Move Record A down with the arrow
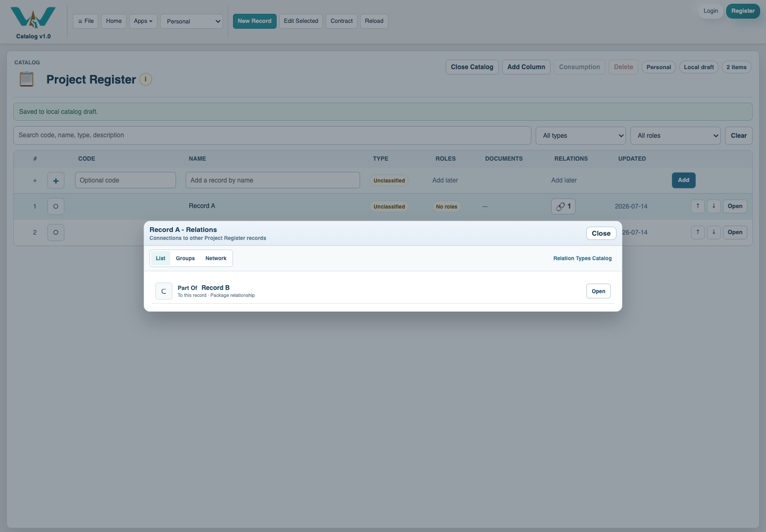The image size is (766, 532). (714, 206)
